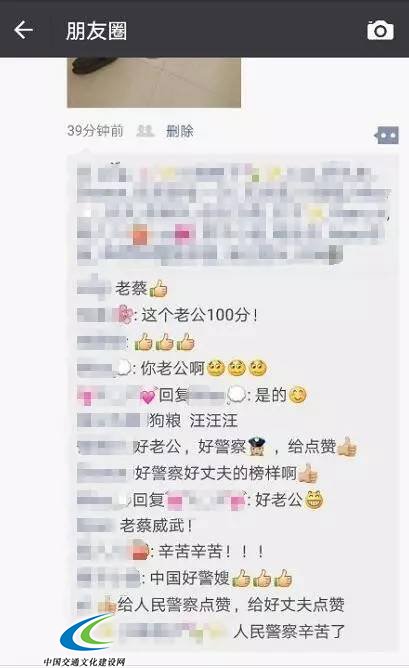The image size is (409, 668).
Task: Open the posted photo thumbnail
Action: click(154, 83)
